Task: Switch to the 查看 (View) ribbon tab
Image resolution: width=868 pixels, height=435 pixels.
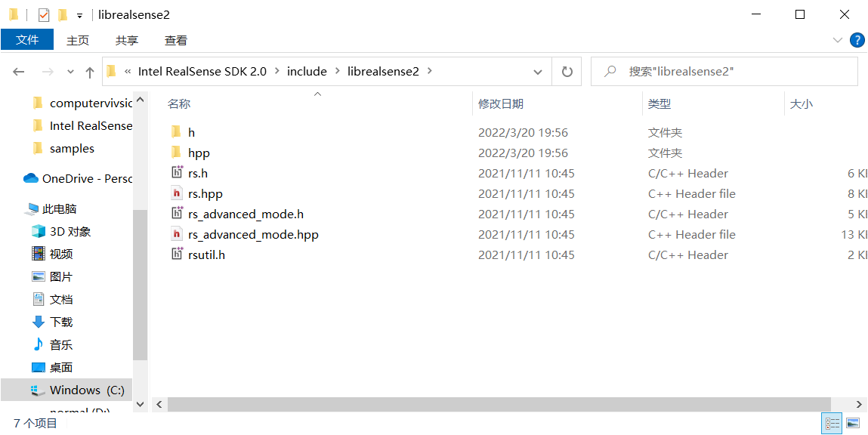Action: click(175, 40)
